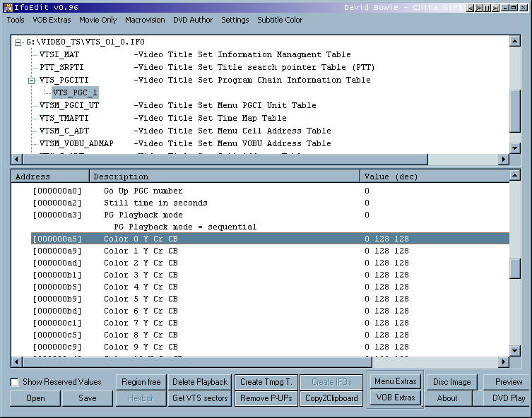Select the Color 0 Y Cr CB row
This screenshot has width=532, height=418.
click(270, 239)
